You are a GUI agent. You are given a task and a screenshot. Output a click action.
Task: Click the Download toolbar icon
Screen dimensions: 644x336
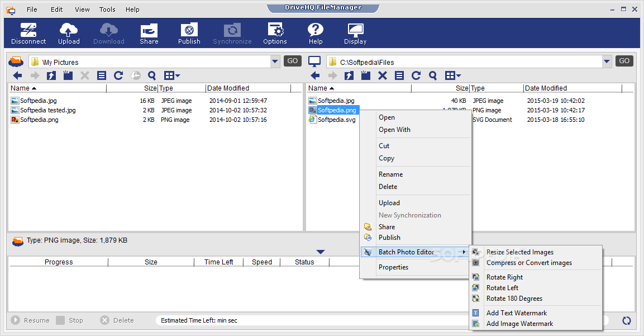(x=108, y=34)
